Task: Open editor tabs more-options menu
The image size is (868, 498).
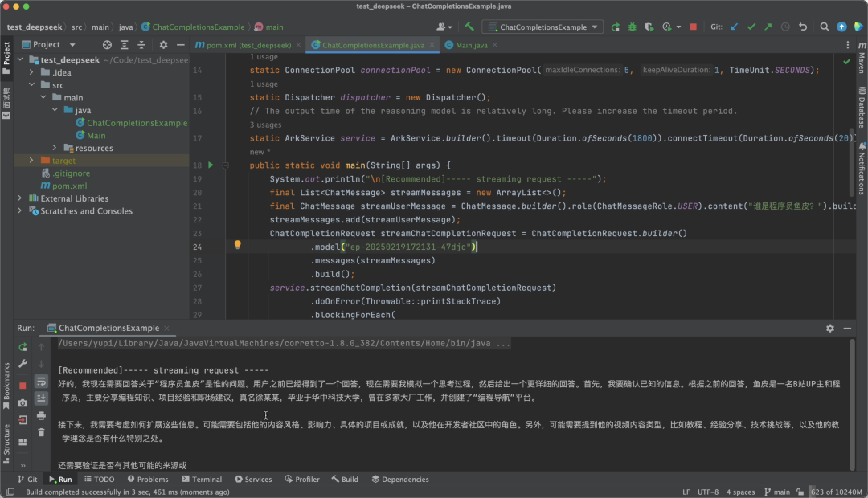Action: click(848, 45)
